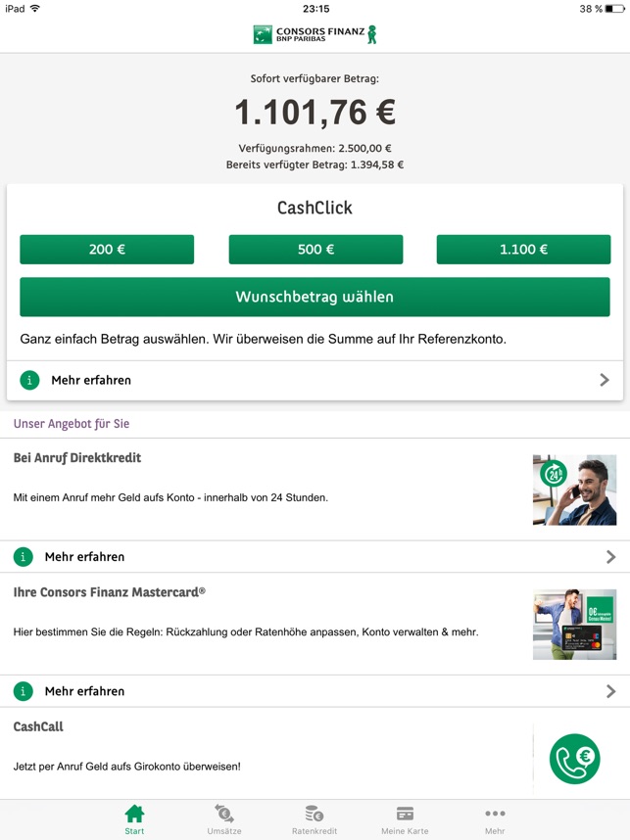The height and width of the screenshot is (840, 630).
Task: Tap info icon under Consors Finanz Mastercard
Action: [x=24, y=691]
